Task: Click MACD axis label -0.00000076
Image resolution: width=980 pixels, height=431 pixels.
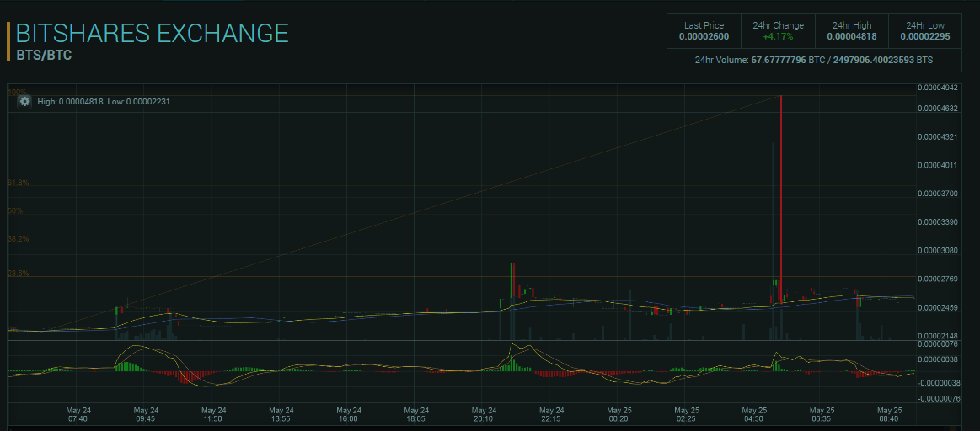Action: tap(937, 398)
